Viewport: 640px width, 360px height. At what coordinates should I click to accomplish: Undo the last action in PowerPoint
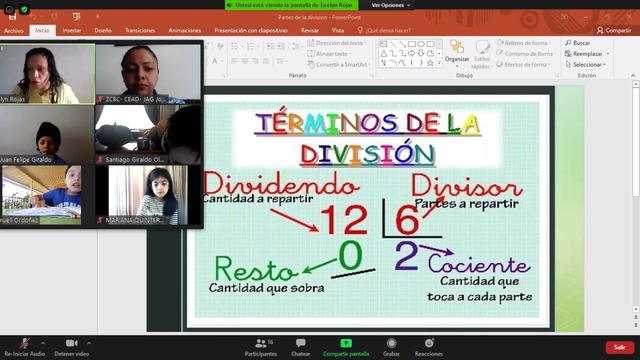tap(33, 16)
